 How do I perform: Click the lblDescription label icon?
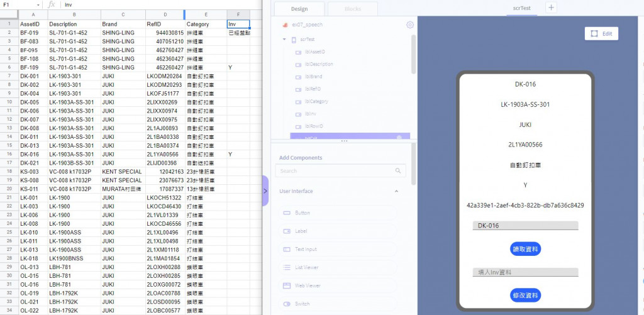pos(299,65)
